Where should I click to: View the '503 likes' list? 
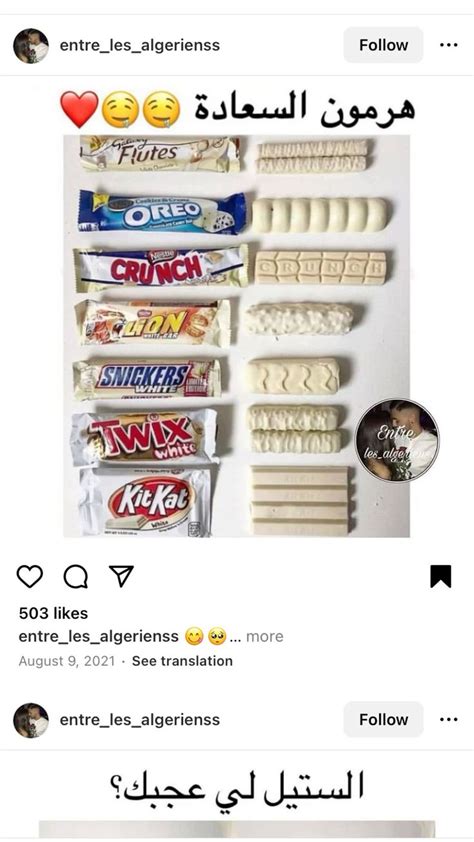tap(53, 613)
